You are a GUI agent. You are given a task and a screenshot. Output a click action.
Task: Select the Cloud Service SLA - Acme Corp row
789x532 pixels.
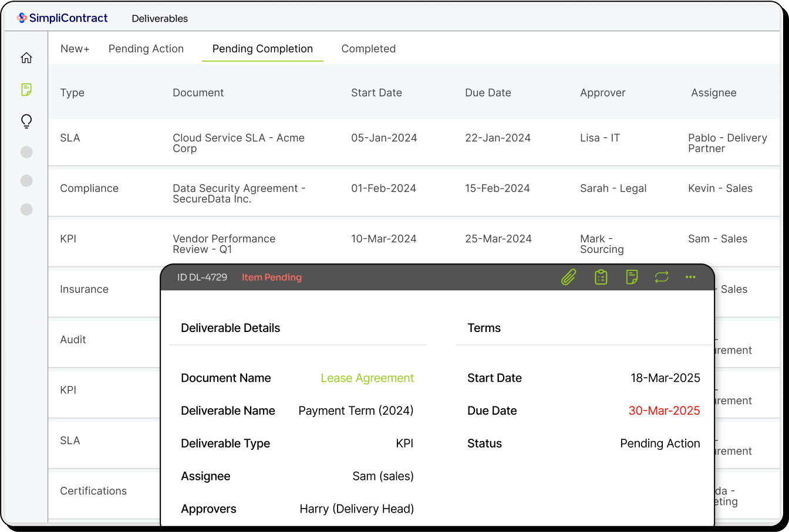(238, 143)
